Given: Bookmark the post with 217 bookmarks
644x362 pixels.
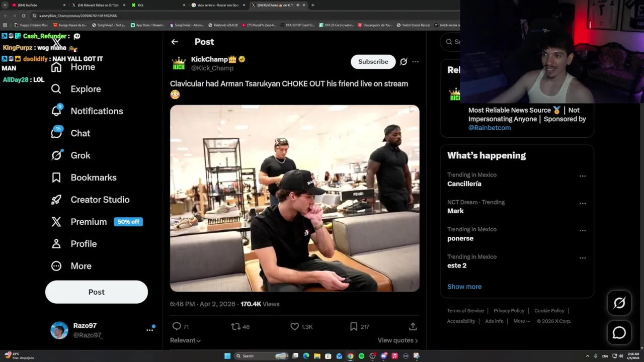Looking at the screenshot, I should click(x=359, y=326).
